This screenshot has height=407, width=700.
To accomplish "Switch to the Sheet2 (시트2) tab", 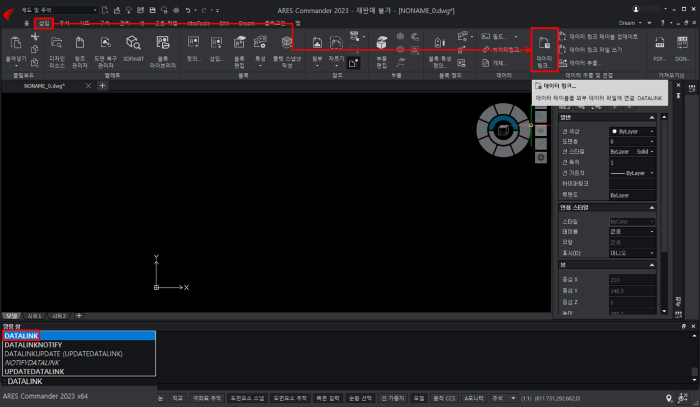I will coord(59,316).
